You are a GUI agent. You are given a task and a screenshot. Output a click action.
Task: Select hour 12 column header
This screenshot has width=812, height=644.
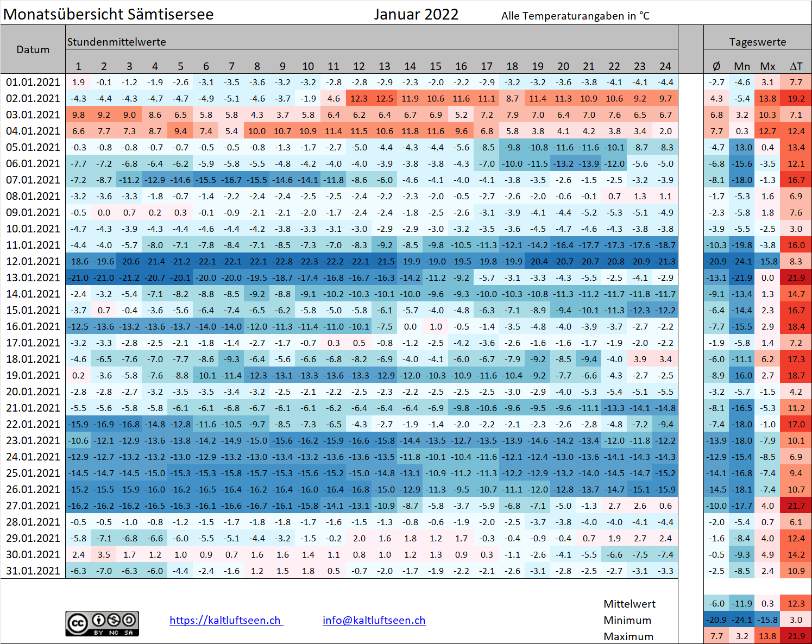coord(359,66)
